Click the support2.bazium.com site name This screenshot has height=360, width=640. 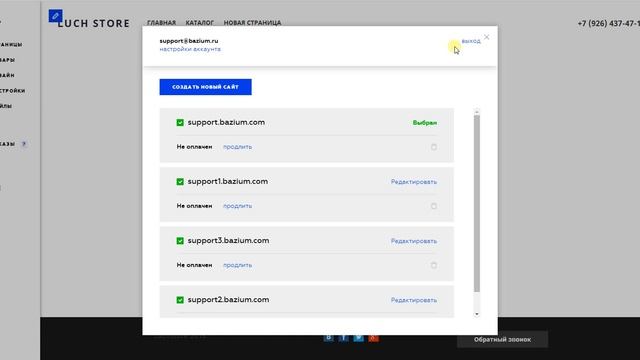[228, 300]
